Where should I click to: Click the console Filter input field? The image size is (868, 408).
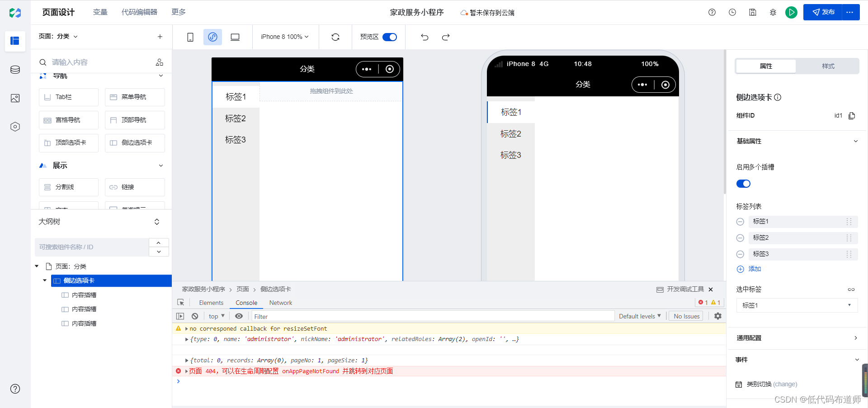point(433,316)
